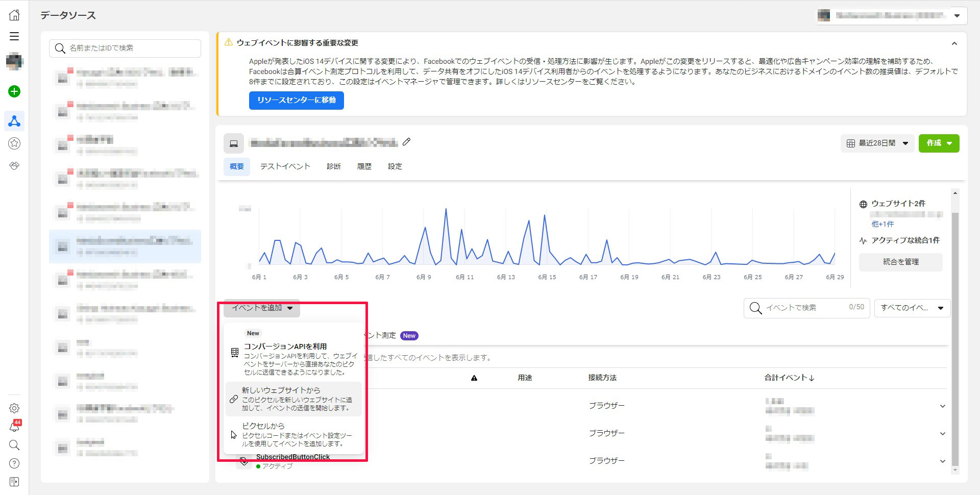Click the pencil edit name icon
Viewport: 980px width, 495px height.
click(x=406, y=142)
